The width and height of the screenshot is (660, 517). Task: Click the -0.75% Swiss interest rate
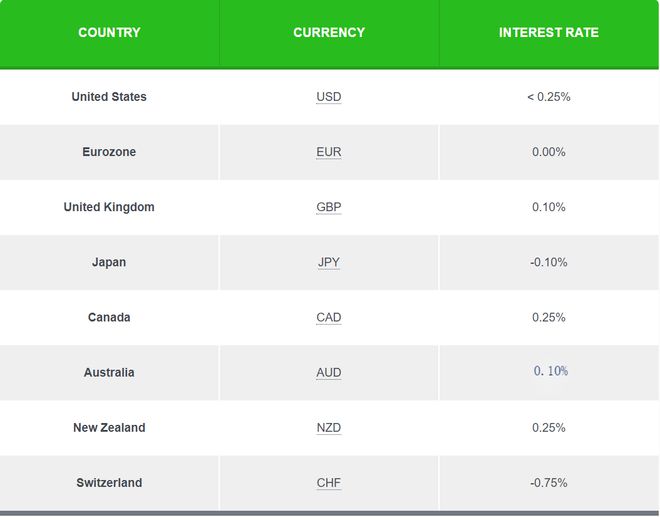[548, 483]
